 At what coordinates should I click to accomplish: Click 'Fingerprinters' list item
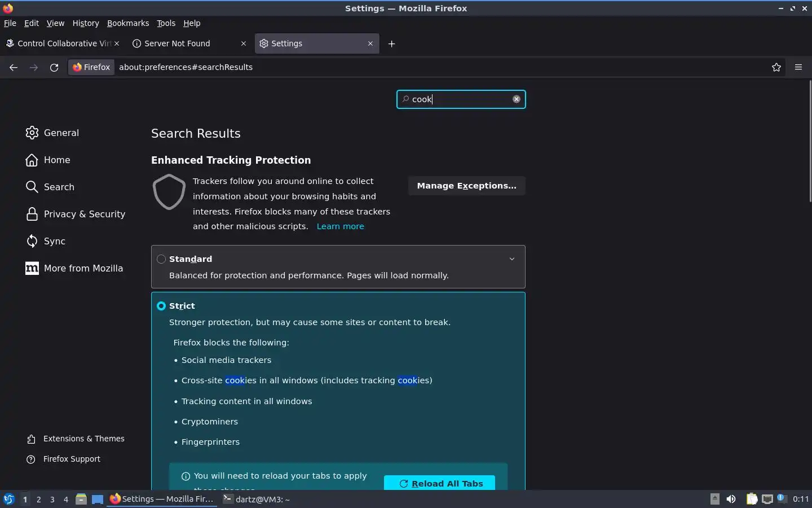pyautogui.click(x=210, y=442)
